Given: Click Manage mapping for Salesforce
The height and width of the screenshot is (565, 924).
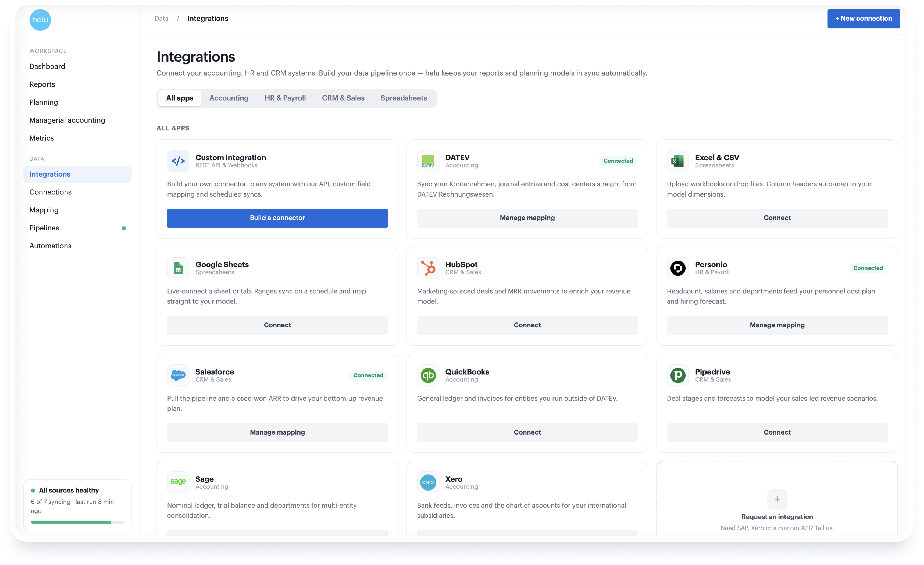Looking at the screenshot, I should click(x=277, y=432).
